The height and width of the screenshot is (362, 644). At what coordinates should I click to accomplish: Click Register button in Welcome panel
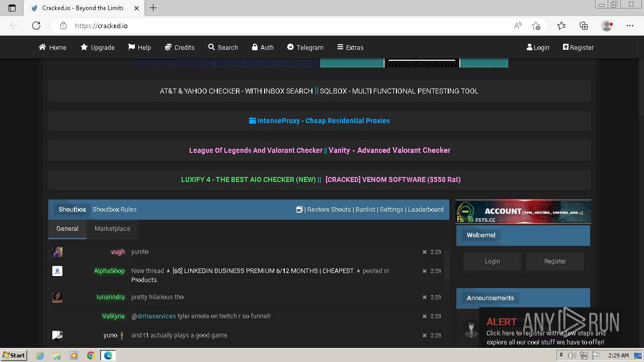click(555, 261)
